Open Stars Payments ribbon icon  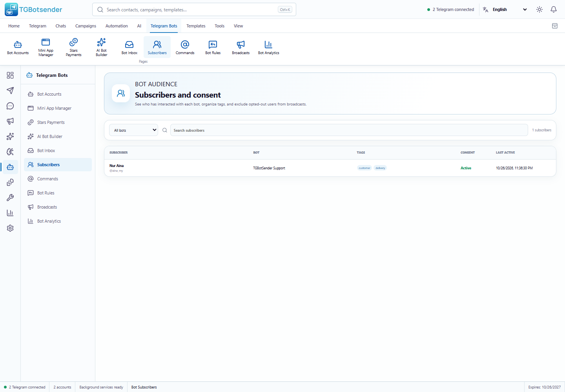(73, 47)
